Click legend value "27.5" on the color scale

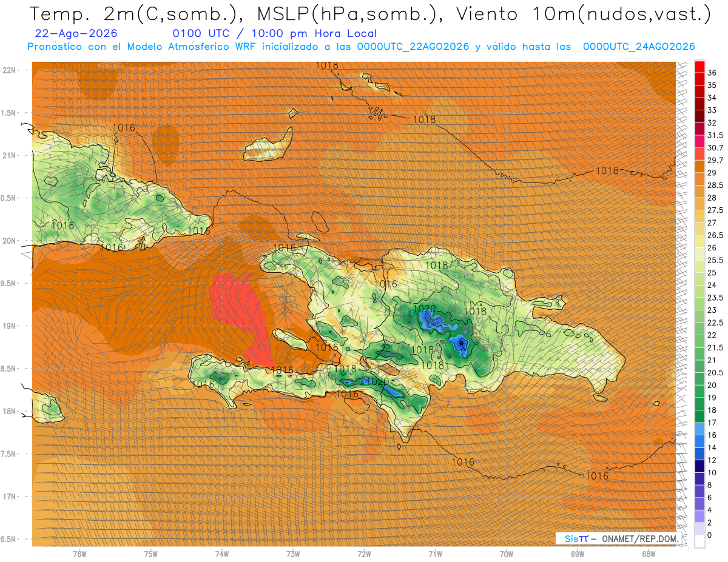point(715,210)
